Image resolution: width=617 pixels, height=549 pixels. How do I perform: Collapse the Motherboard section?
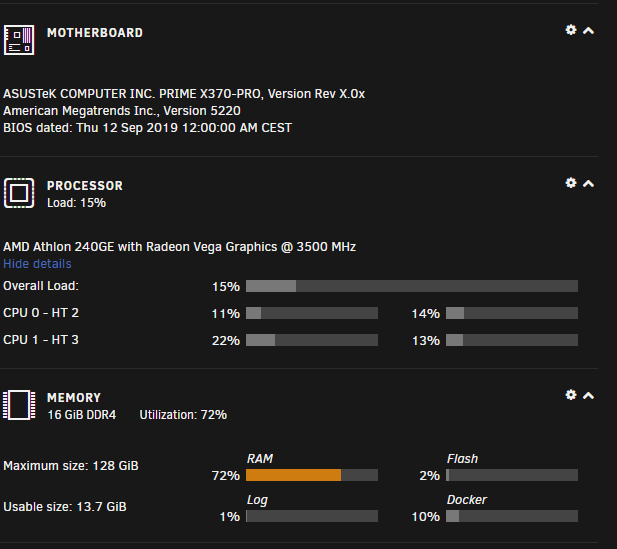(x=588, y=31)
